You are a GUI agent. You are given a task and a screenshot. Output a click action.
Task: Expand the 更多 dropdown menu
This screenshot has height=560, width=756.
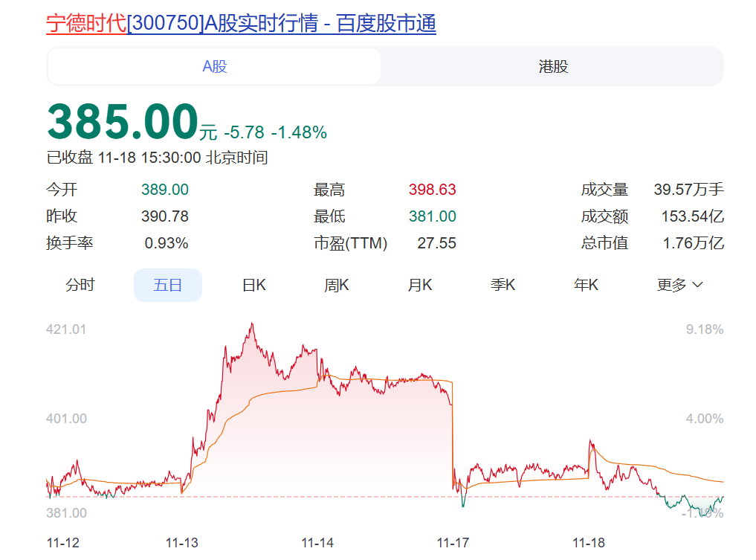pos(679,285)
